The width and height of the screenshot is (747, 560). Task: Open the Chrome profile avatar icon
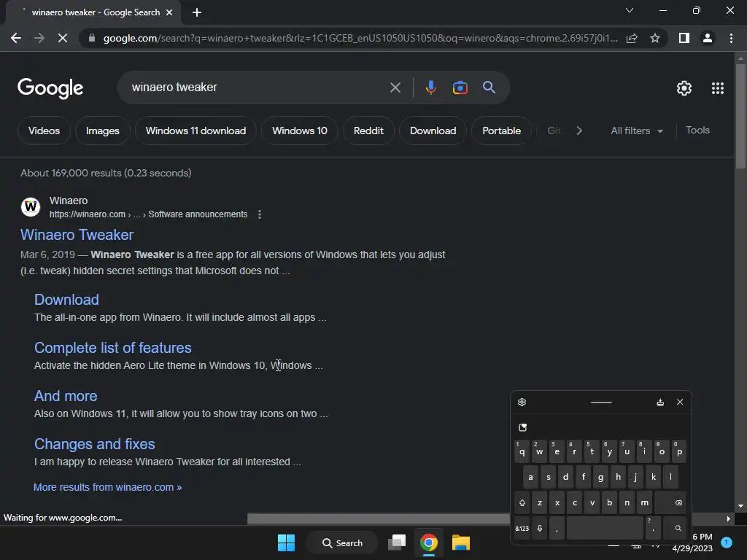tap(708, 38)
